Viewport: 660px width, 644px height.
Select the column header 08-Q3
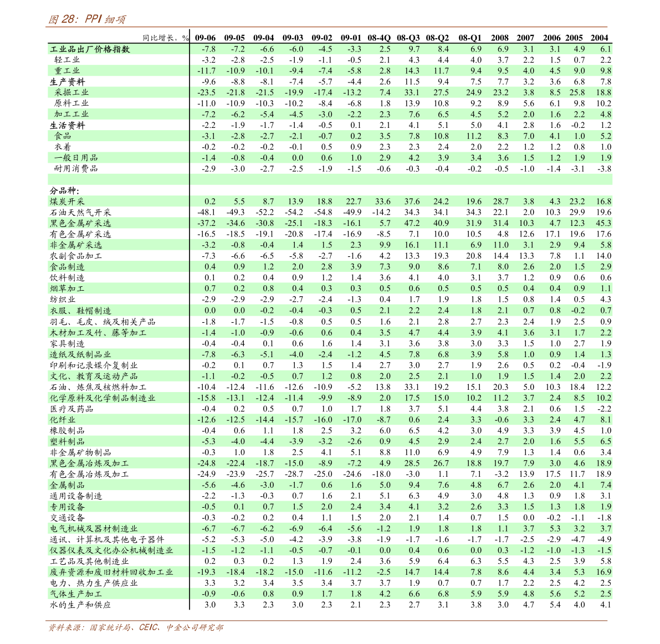pos(408,38)
